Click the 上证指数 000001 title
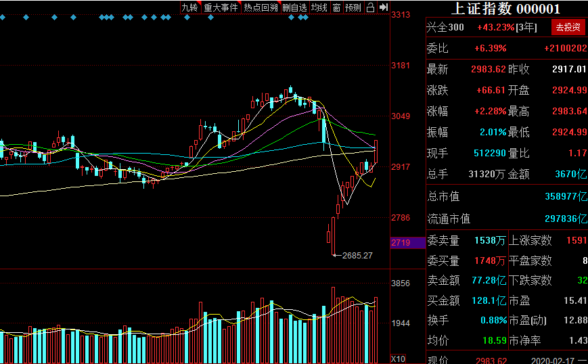The image size is (588, 364). pos(505,9)
